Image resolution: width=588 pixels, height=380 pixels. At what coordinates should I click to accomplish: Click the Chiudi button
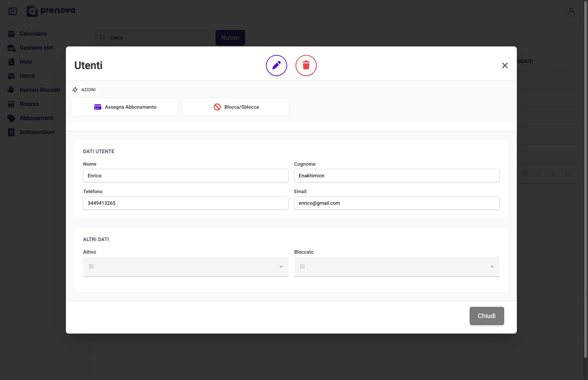point(487,316)
